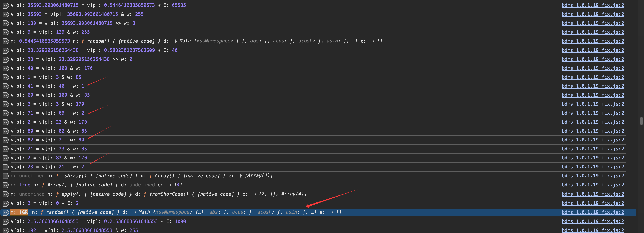Click logpoint icon on highlighted 'm: )GR' row
This screenshot has height=233, width=644.
point(6,212)
